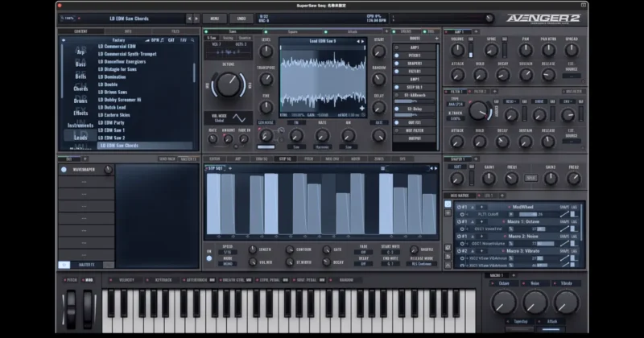Open the MIXER editor tab

click(355, 159)
